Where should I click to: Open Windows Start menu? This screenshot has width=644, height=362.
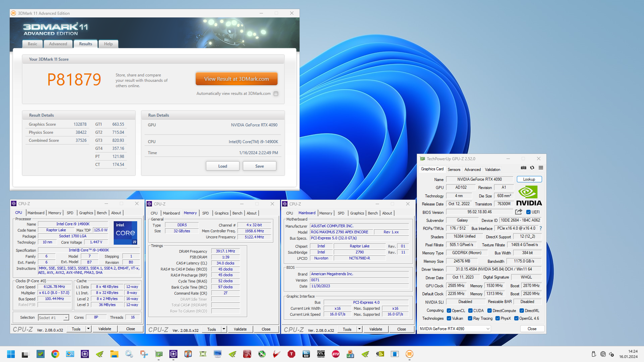pyautogui.click(x=11, y=354)
